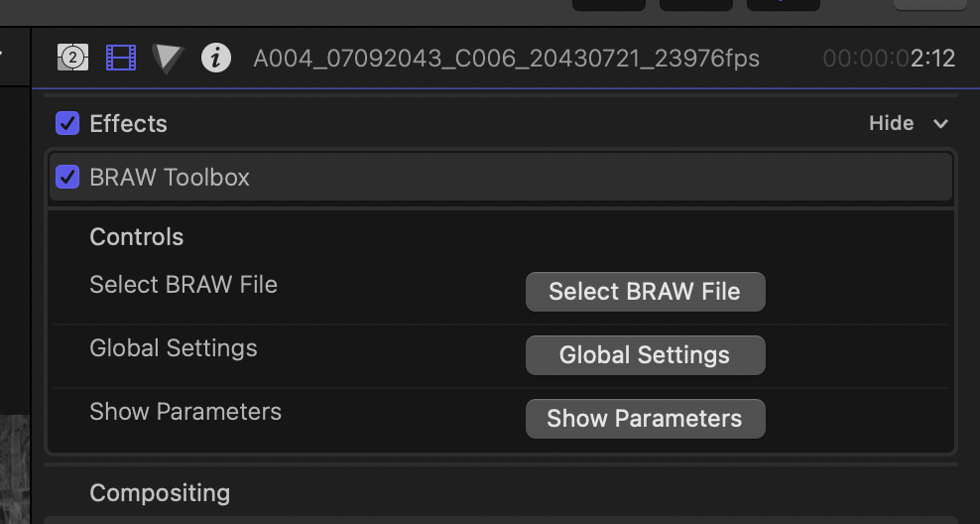Click the Effects section title
This screenshot has height=524, width=980.
click(128, 124)
